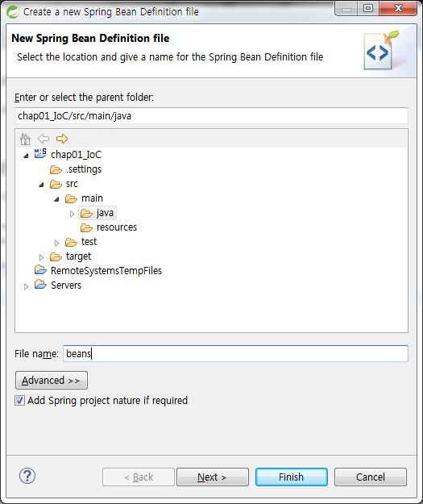This screenshot has height=504, width=423.
Task: Collapse the main folder node
Action: click(56, 199)
